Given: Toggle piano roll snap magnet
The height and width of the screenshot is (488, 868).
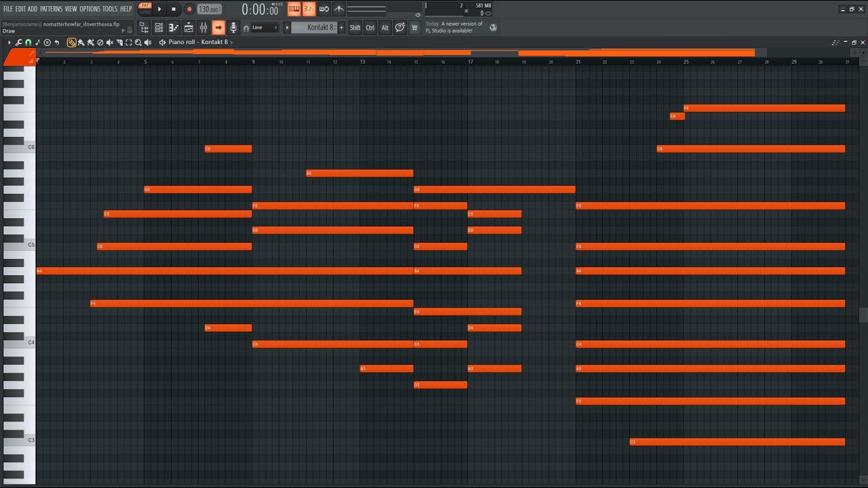Looking at the screenshot, I should click(28, 42).
